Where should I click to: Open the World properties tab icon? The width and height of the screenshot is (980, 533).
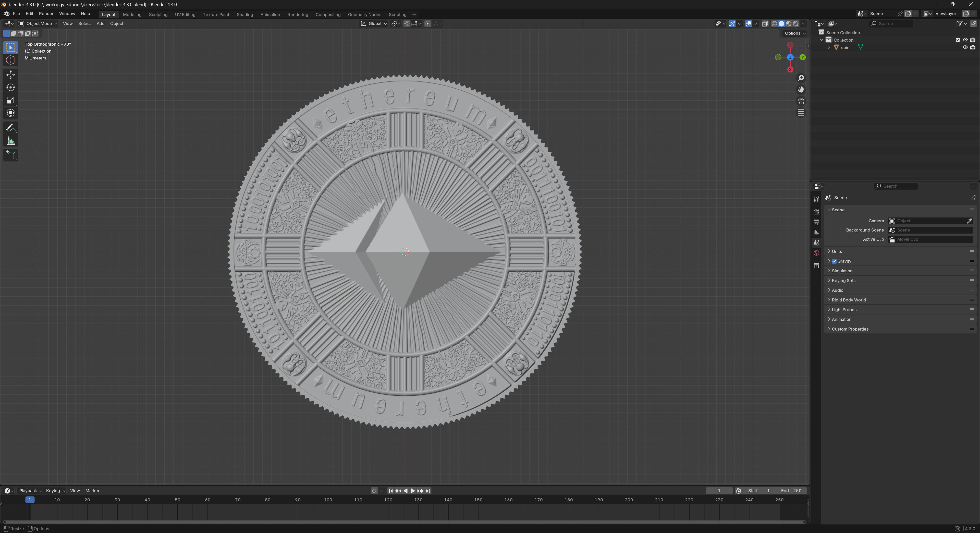[816, 253]
